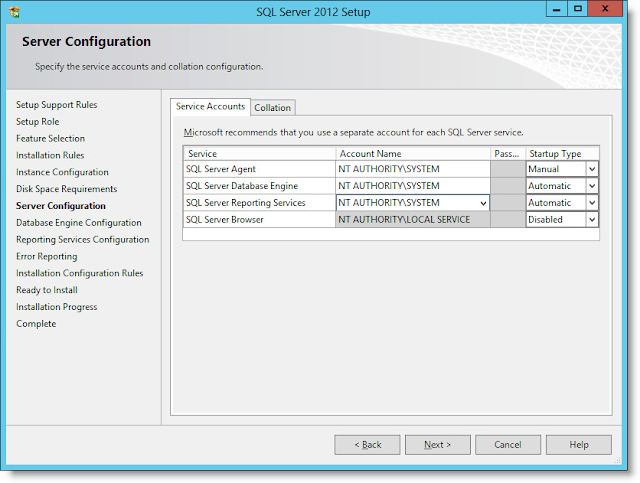Click password cell for SQL Server Reporting Services

click(508, 203)
